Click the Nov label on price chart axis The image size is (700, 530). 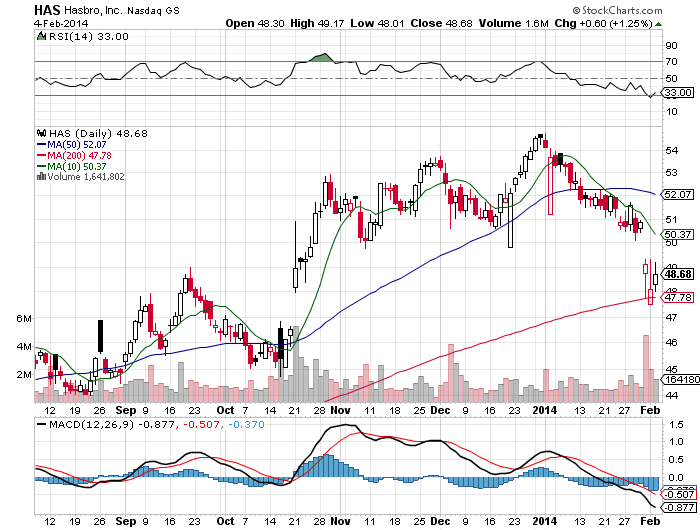(341, 410)
